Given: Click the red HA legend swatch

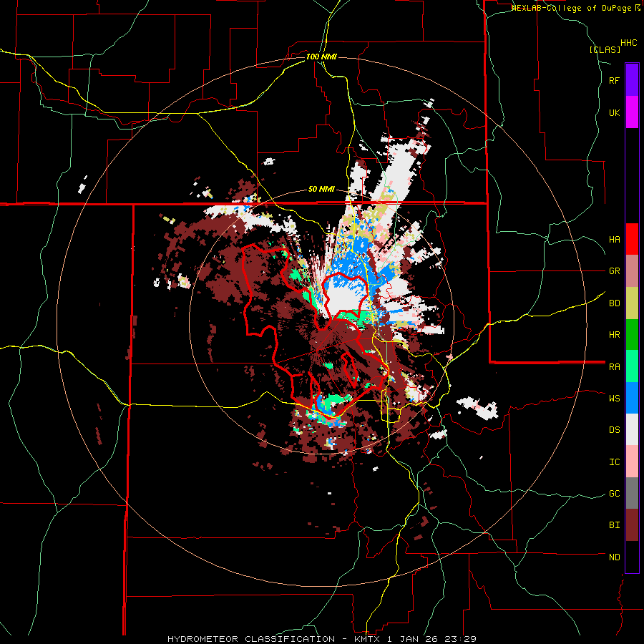Looking at the screenshot, I should click(x=632, y=239).
